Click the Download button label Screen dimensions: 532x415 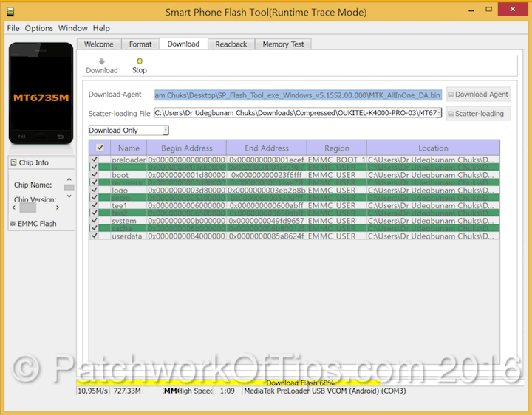(x=102, y=70)
